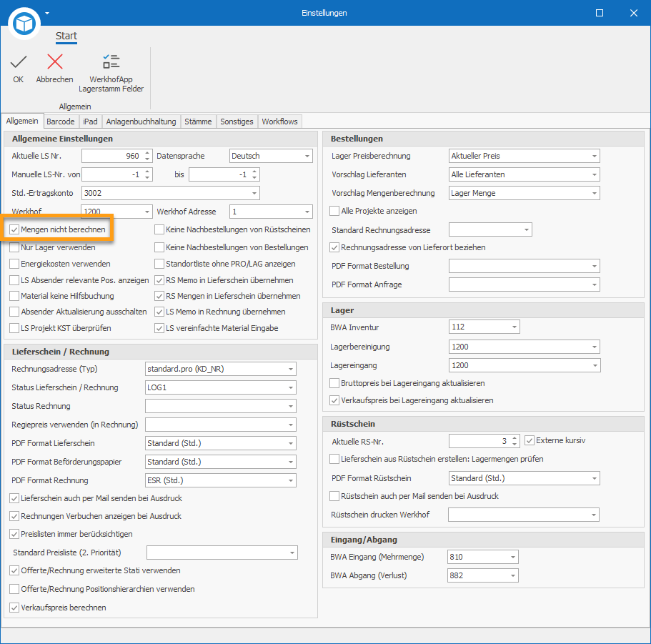The height and width of the screenshot is (644, 651).
Task: Open PDF Format Rüstschein dropdown
Action: click(595, 478)
